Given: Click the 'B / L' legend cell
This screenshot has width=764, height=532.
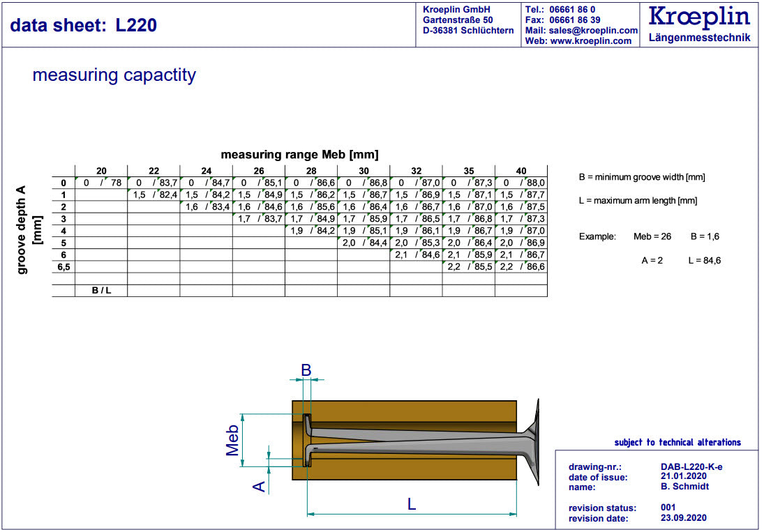Looking at the screenshot, I should pos(101,290).
